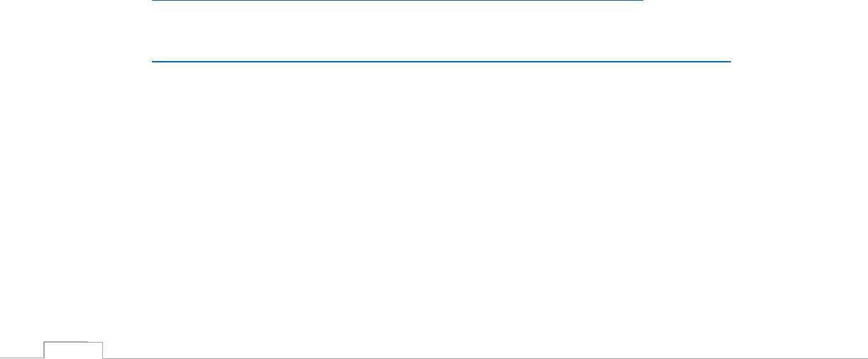Click the gray divider line at bottom
Viewport: 868px width, 359px height.
483,357
